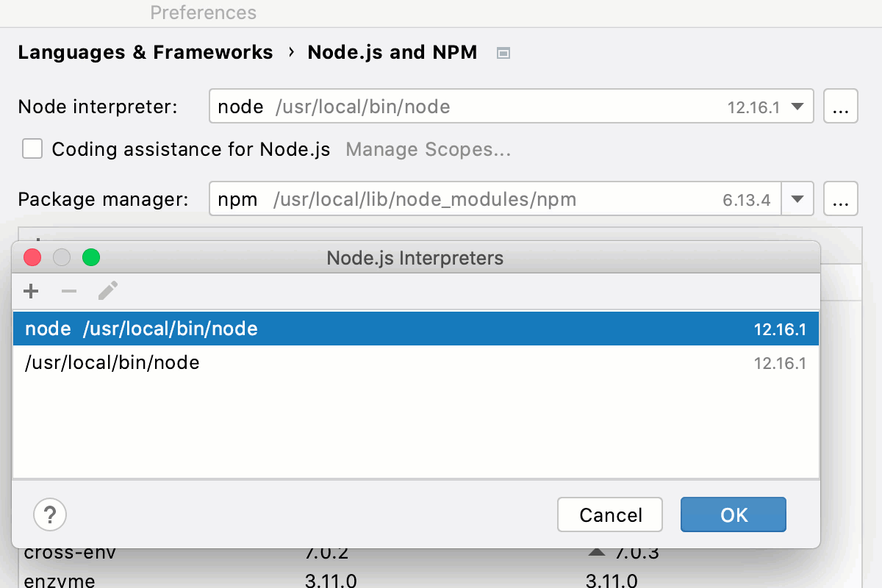This screenshot has width=882, height=588.
Task: Click the Cancel button
Action: (609, 514)
